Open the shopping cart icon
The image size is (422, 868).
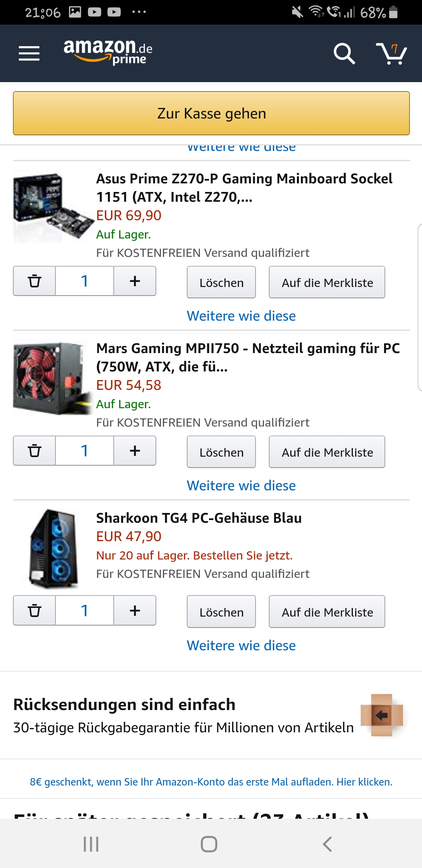[x=391, y=54]
